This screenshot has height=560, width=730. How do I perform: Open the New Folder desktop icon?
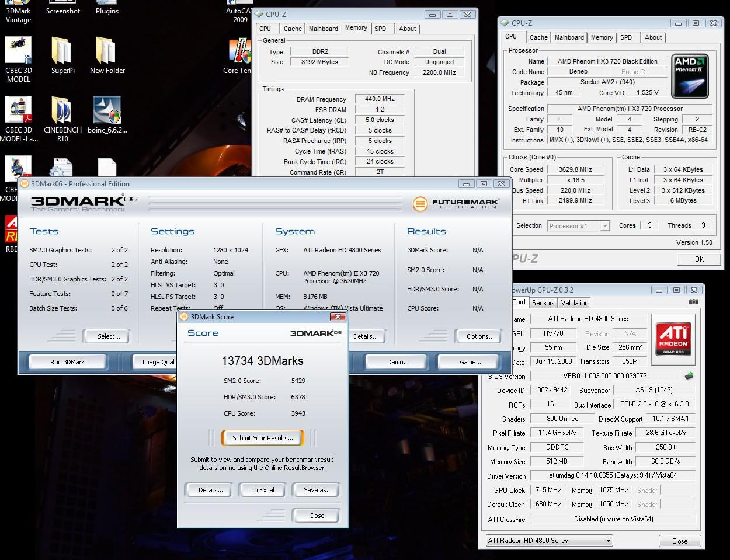coord(107,55)
